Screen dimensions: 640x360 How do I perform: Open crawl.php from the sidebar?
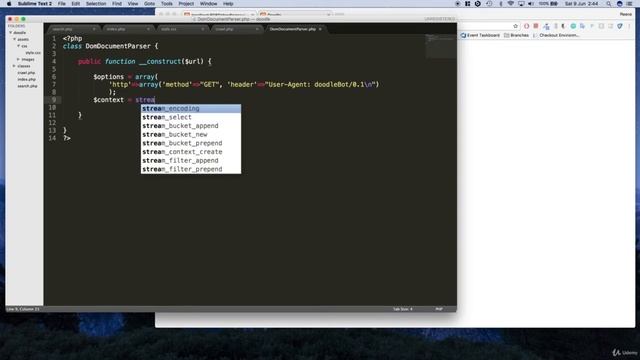click(26, 73)
